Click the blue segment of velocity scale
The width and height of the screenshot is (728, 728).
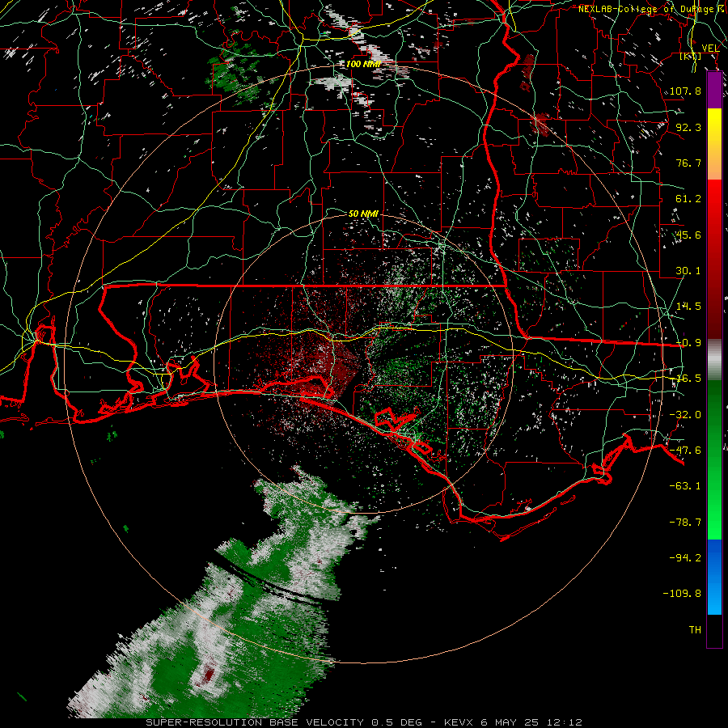coord(714,577)
